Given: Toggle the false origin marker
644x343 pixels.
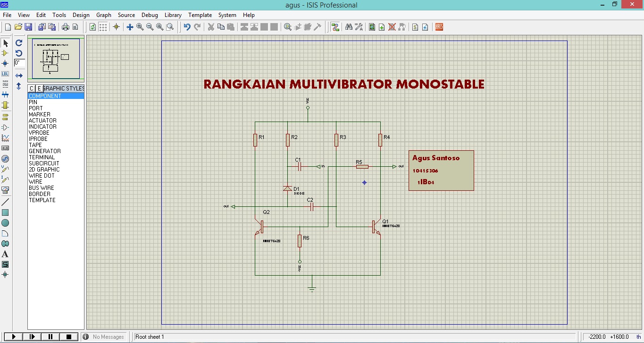Looking at the screenshot, I should coord(117,27).
